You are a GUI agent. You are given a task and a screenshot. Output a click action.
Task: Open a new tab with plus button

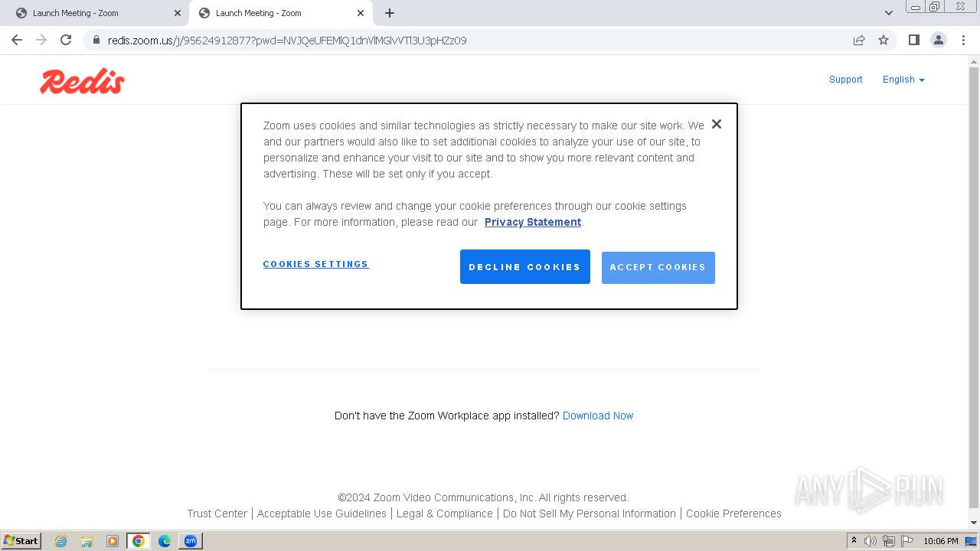390,13
